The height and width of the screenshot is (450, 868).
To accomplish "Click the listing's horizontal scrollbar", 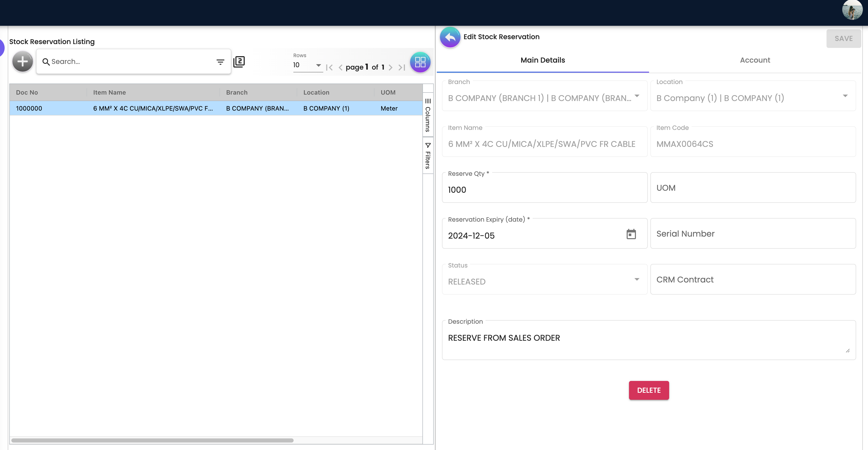I will (x=152, y=440).
